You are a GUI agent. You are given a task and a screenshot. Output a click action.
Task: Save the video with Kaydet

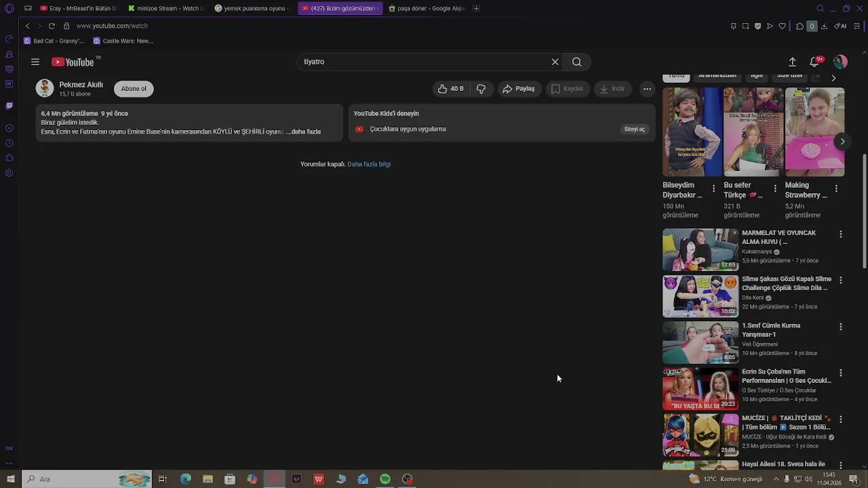(567, 89)
